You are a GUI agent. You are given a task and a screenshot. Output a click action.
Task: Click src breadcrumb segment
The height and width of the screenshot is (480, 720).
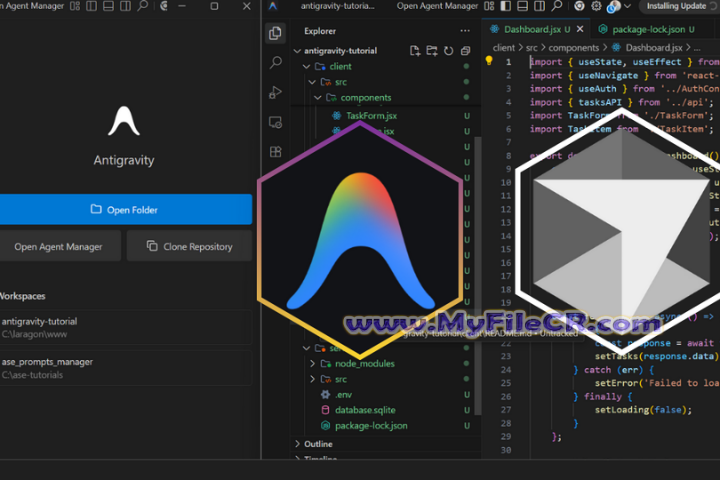click(532, 47)
